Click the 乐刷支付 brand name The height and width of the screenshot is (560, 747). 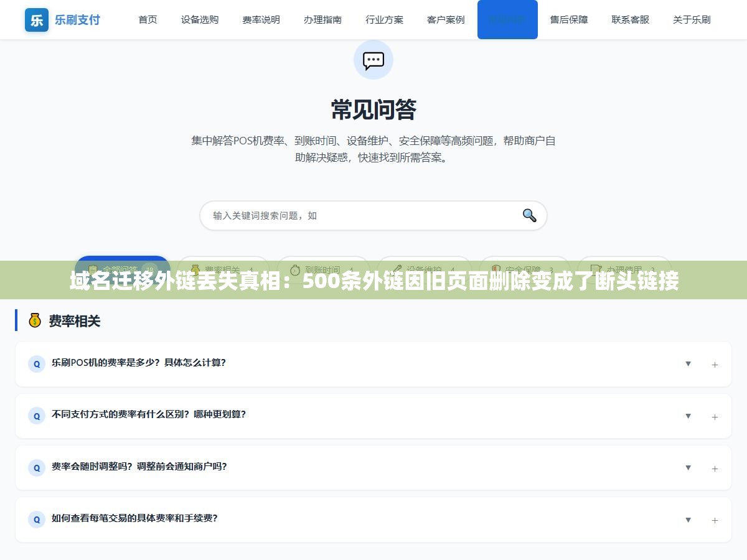click(x=77, y=20)
